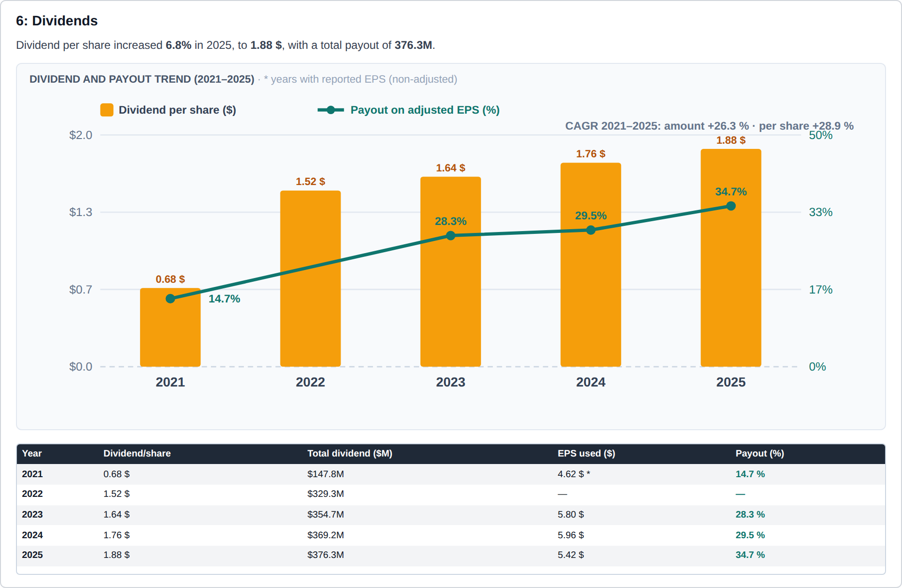This screenshot has height=588, width=902.
Task: Click the '$369.2M' total dividend cell
Action: [x=326, y=535]
